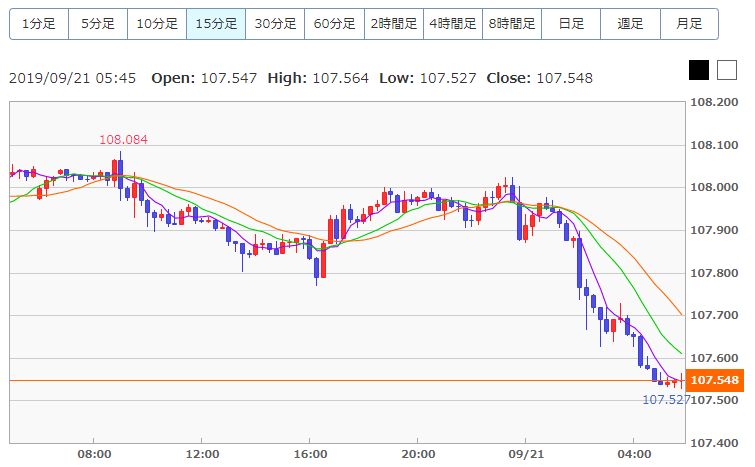Switch to the 5分足 chart

point(98,23)
